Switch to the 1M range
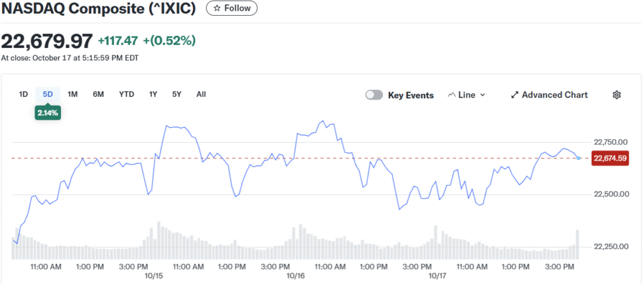 point(72,94)
